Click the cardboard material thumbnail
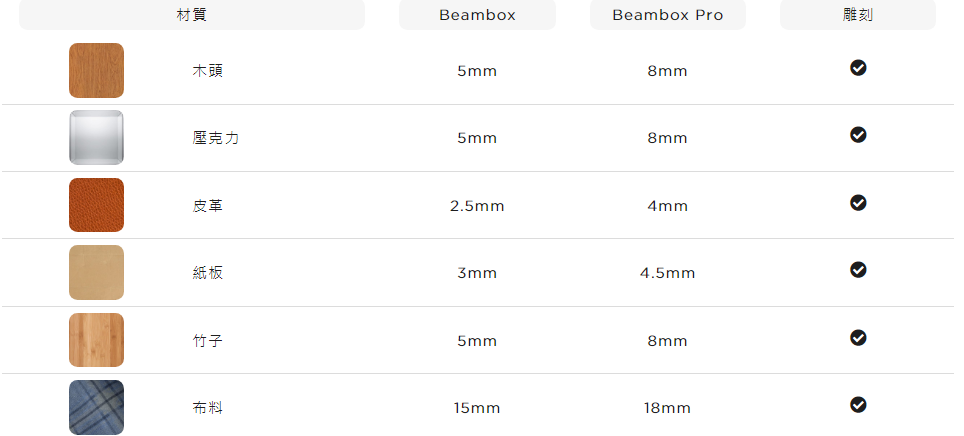 click(x=96, y=272)
